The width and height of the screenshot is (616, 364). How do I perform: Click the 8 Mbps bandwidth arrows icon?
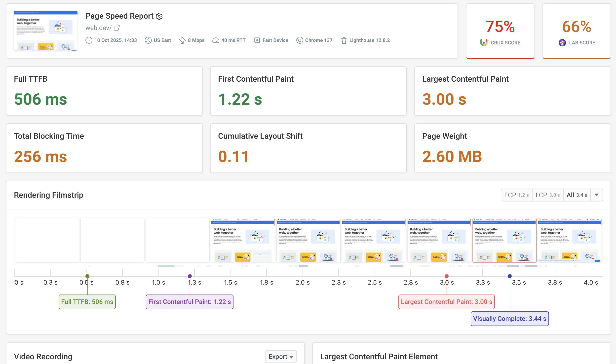point(183,40)
